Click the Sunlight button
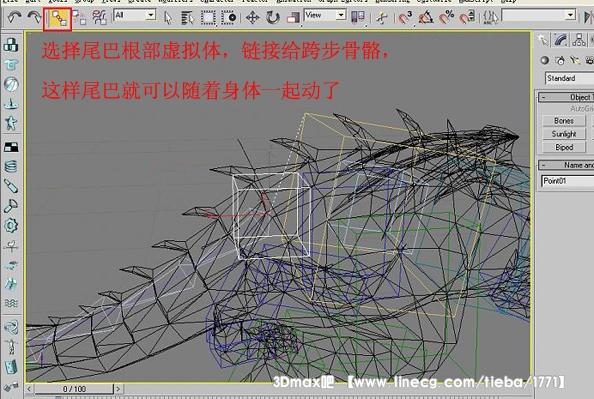This screenshot has width=594, height=399. (564, 134)
